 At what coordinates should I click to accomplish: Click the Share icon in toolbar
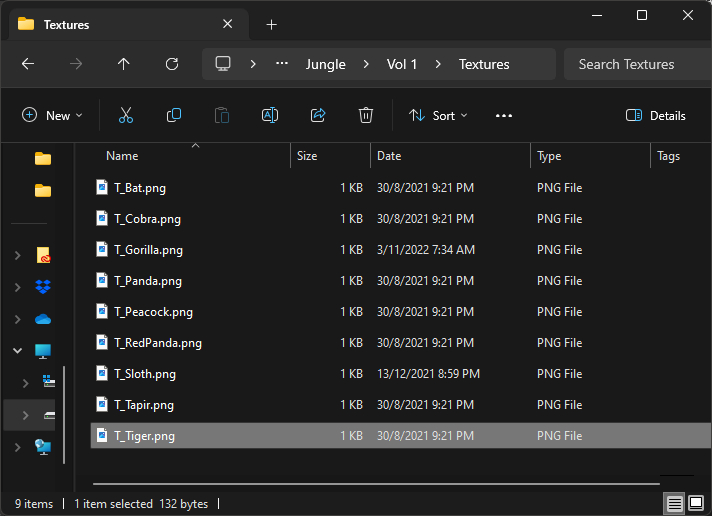[x=318, y=115]
